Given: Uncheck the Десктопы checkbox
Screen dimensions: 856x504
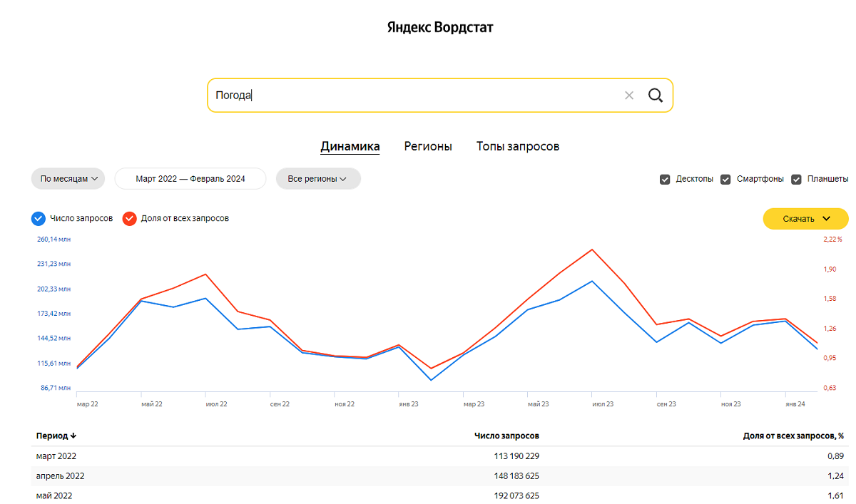Looking at the screenshot, I should pos(665,179).
